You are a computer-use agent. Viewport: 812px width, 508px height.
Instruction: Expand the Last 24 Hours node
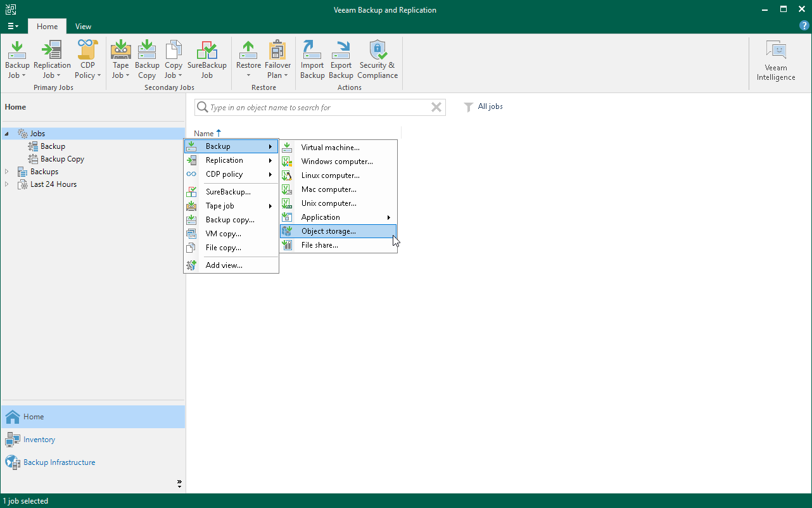[6, 184]
